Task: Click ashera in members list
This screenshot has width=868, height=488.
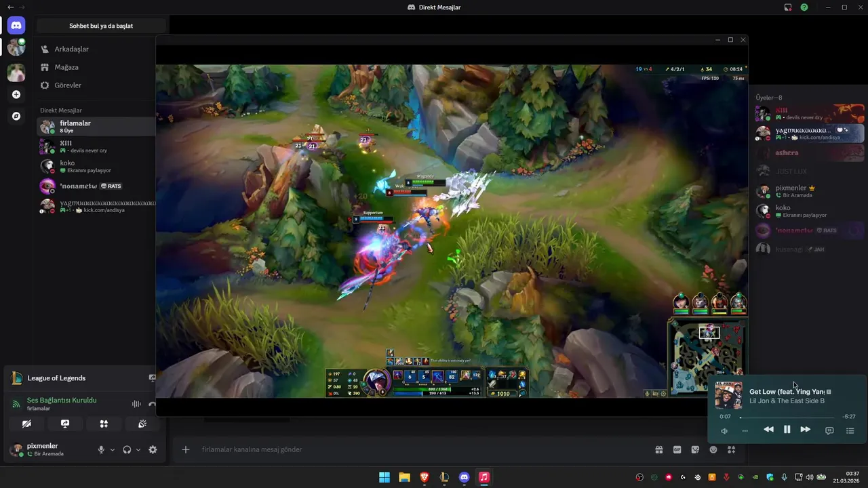Action: (810, 152)
